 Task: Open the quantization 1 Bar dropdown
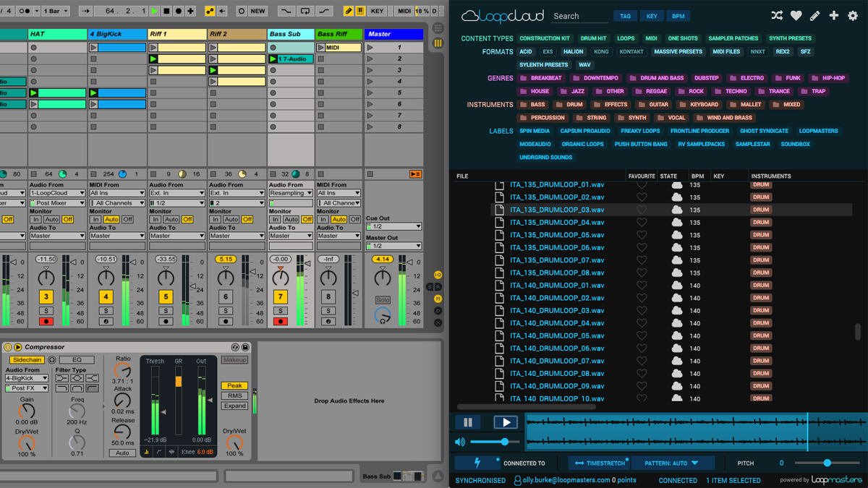coord(56,11)
